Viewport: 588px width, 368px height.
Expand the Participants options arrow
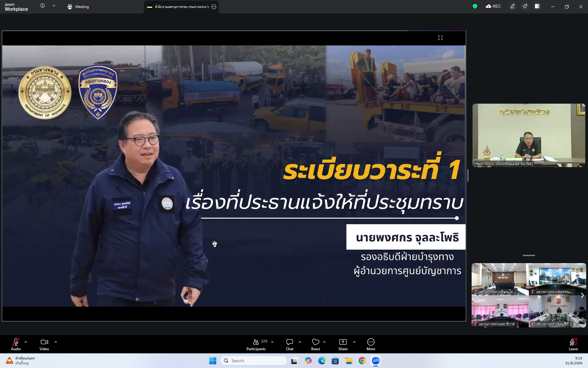272,342
